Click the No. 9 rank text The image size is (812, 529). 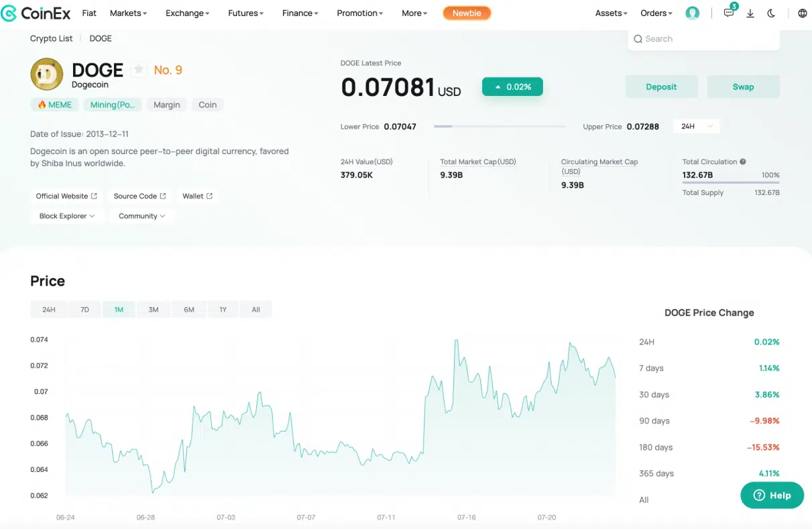click(168, 70)
